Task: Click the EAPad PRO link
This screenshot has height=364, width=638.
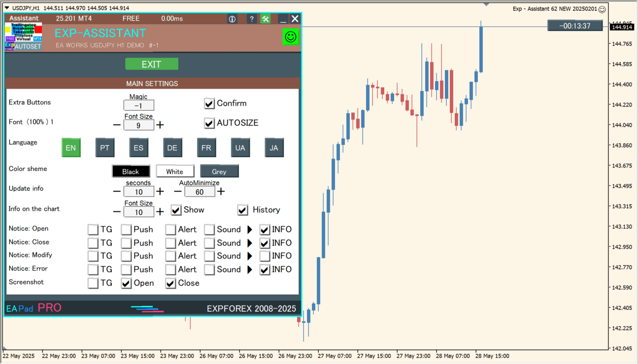Action: coord(34,308)
